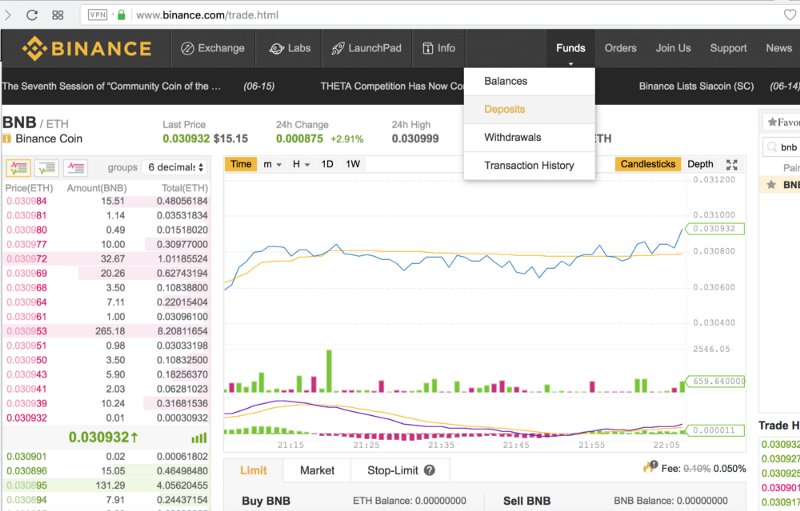The image size is (800, 511).
Task: Click sell order at price 0.030932
Action: click(x=107, y=418)
